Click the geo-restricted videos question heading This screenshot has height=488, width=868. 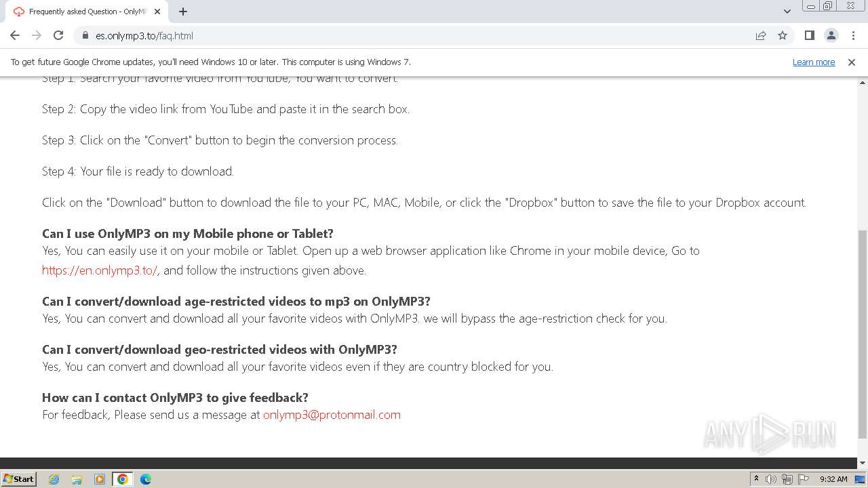click(220, 350)
